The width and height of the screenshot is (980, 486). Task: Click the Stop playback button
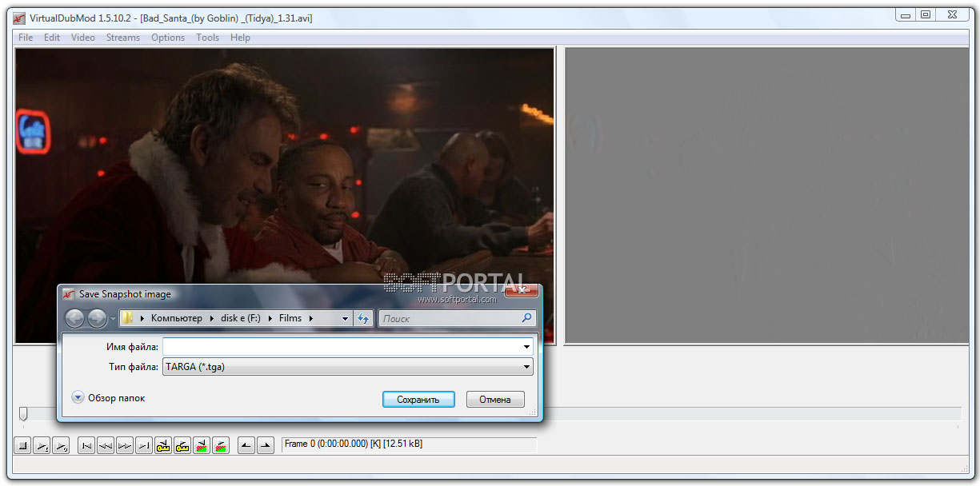(23, 446)
